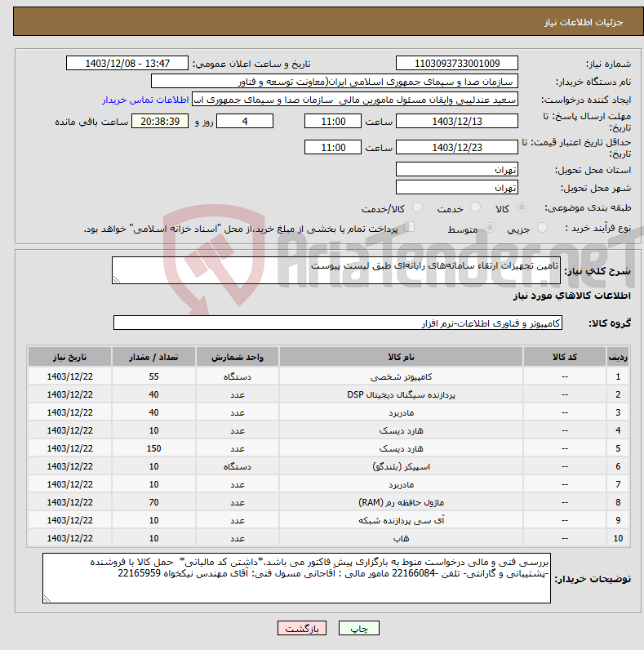The height and width of the screenshot is (650, 644).
Task: Click the هاب item name
Action: tap(401, 538)
